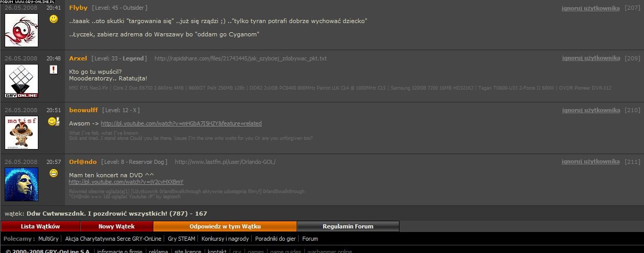
Task: Open beowulff's user profile name
Action: [x=83, y=110]
